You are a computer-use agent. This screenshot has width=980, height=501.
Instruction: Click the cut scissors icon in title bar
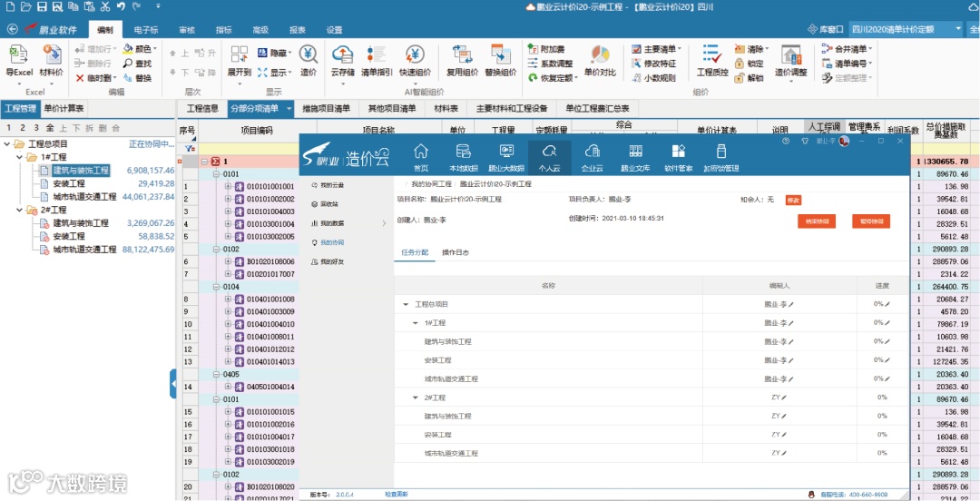(x=104, y=7)
